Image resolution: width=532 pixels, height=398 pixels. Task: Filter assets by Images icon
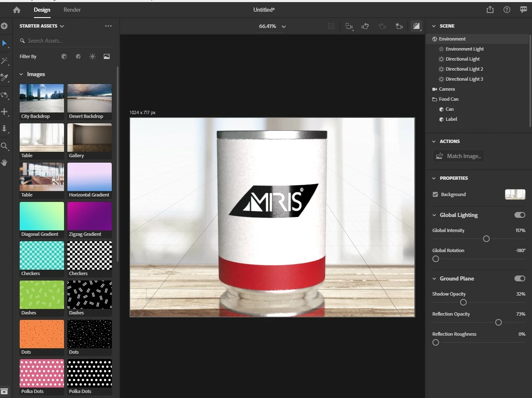coord(107,56)
